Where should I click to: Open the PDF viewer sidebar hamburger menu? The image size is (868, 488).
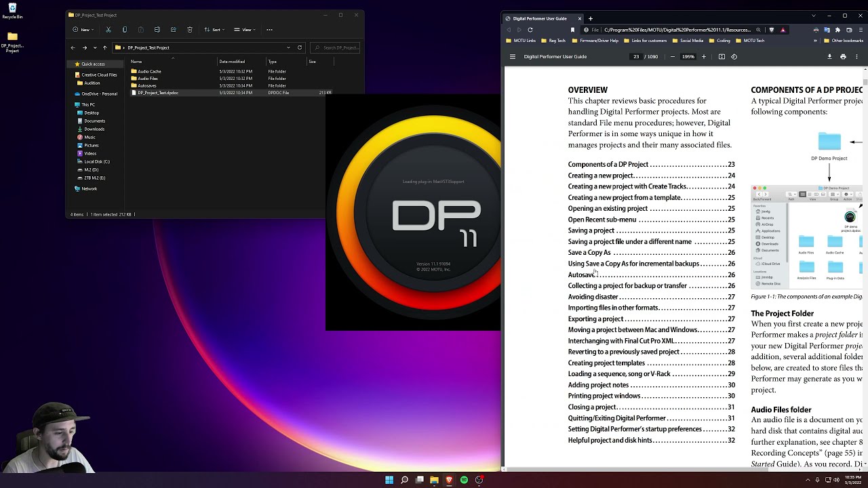point(513,57)
